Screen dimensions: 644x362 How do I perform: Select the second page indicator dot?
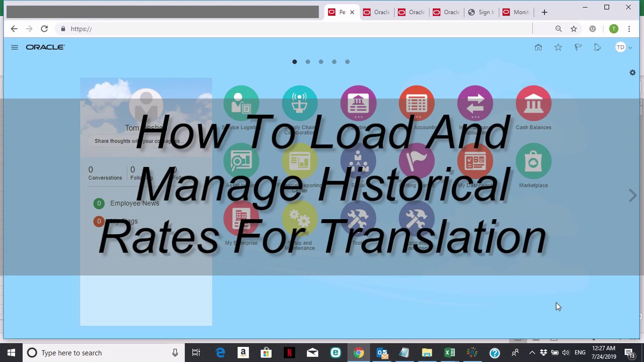307,62
